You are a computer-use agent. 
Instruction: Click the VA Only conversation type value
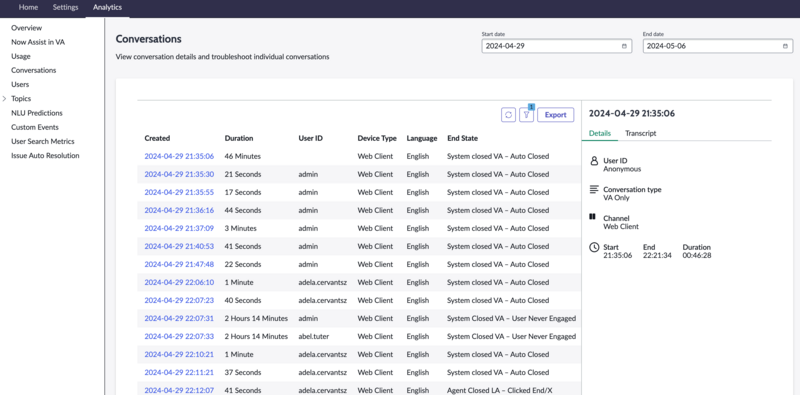pos(616,198)
